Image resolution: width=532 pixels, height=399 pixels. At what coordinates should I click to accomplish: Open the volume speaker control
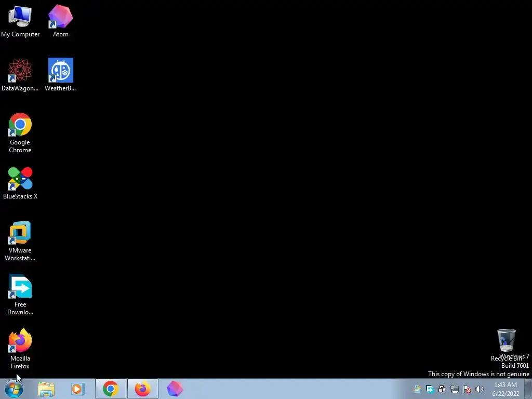point(479,389)
